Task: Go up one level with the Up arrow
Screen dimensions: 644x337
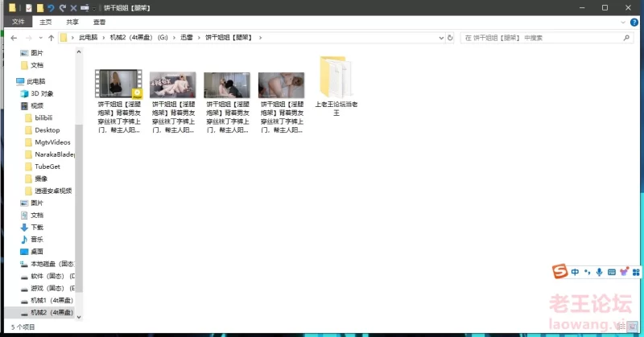Action: pyautogui.click(x=51, y=38)
